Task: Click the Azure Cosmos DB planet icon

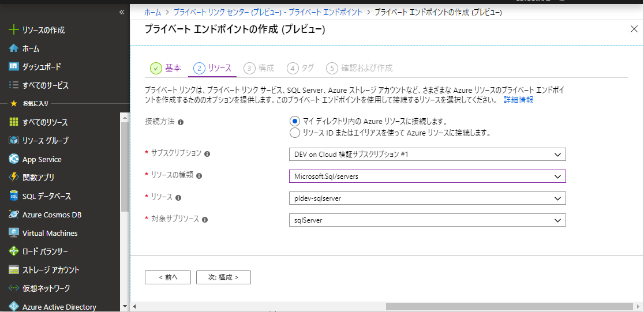Action: (14, 215)
